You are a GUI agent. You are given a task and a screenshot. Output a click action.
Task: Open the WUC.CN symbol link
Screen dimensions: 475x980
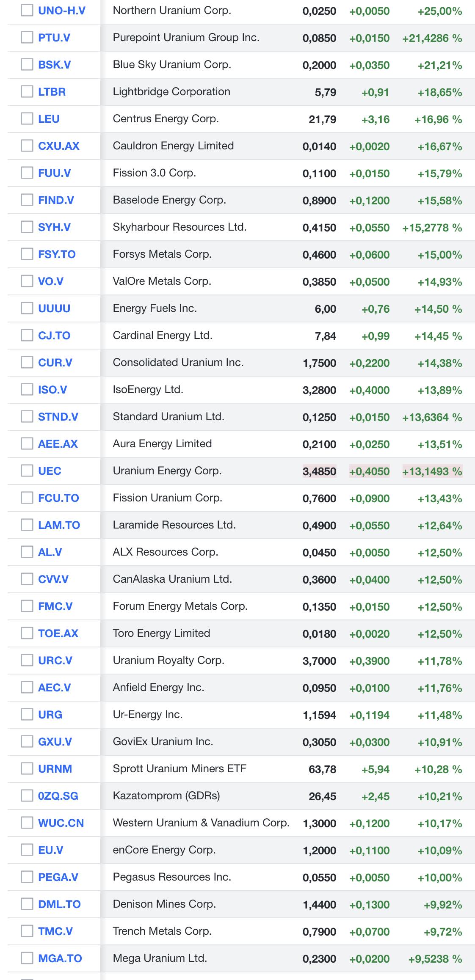tap(61, 823)
